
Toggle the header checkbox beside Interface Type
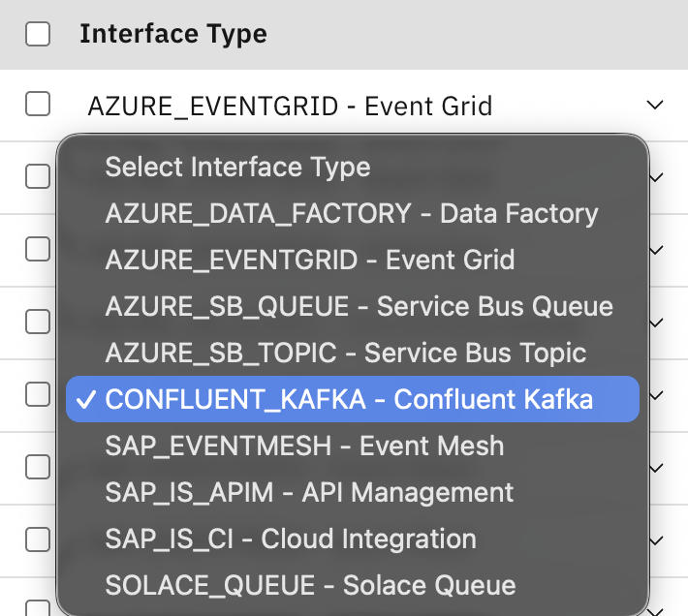tap(38, 34)
